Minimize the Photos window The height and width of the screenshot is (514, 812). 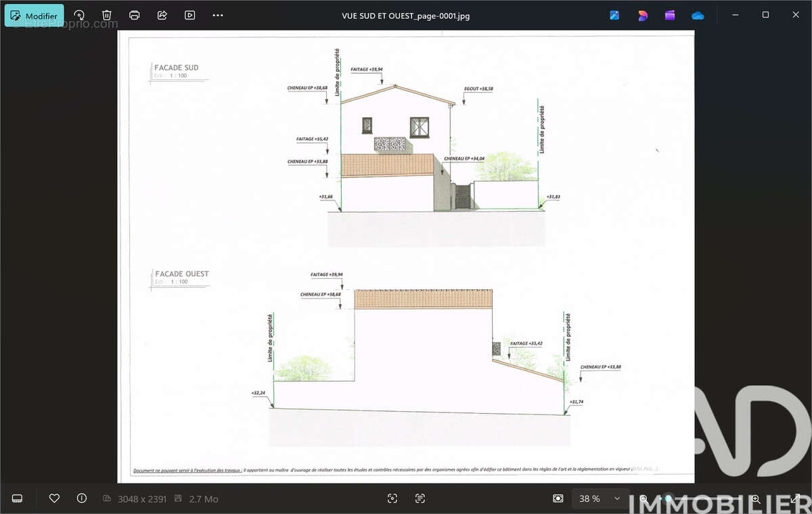coord(735,15)
